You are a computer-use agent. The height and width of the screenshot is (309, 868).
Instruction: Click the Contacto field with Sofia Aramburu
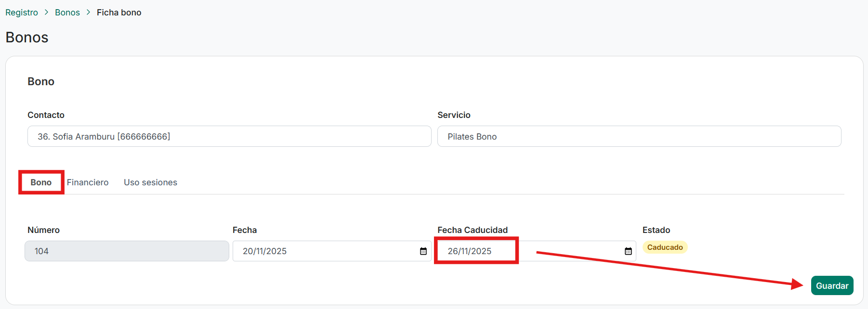tap(229, 137)
